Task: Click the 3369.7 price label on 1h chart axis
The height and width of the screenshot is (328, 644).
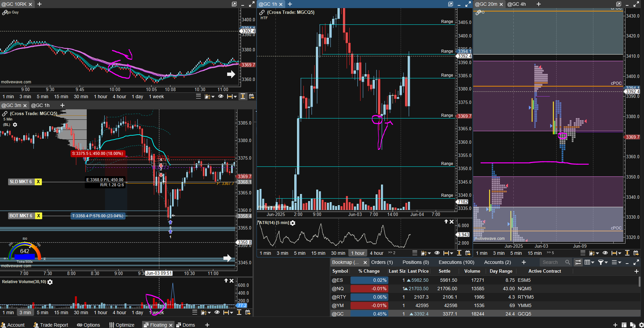Action: pos(464,116)
